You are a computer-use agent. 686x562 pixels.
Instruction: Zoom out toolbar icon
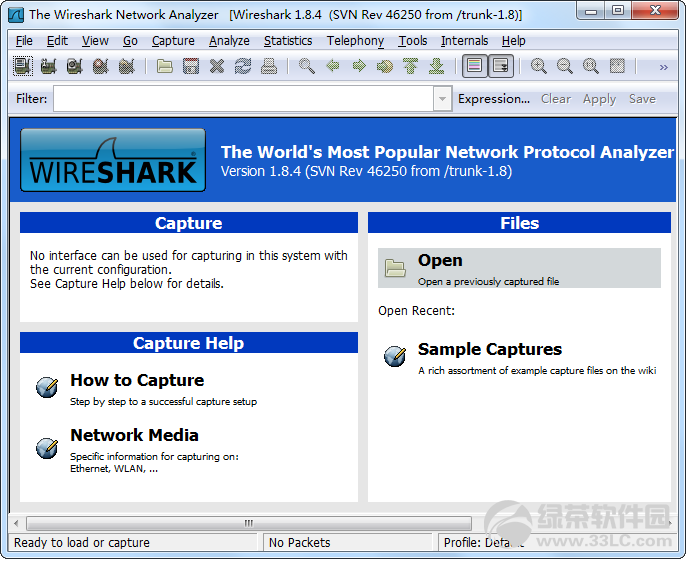pos(564,66)
